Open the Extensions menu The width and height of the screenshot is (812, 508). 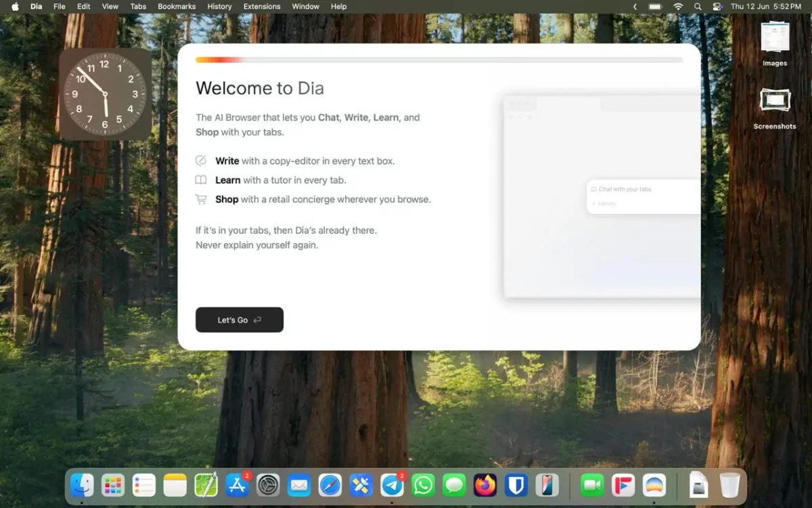click(262, 7)
